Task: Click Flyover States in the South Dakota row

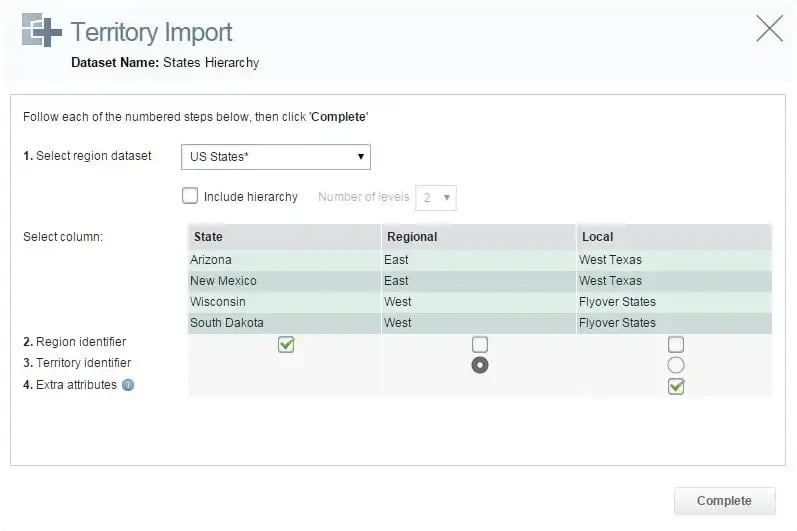Action: 675,323
